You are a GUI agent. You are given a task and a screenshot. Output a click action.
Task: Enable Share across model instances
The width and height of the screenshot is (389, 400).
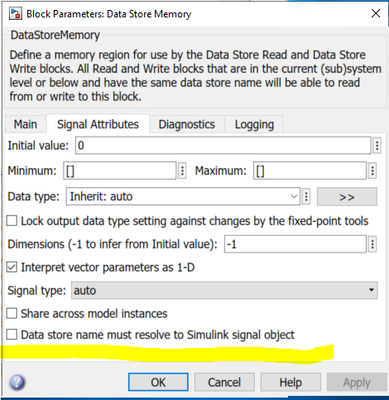click(x=12, y=313)
